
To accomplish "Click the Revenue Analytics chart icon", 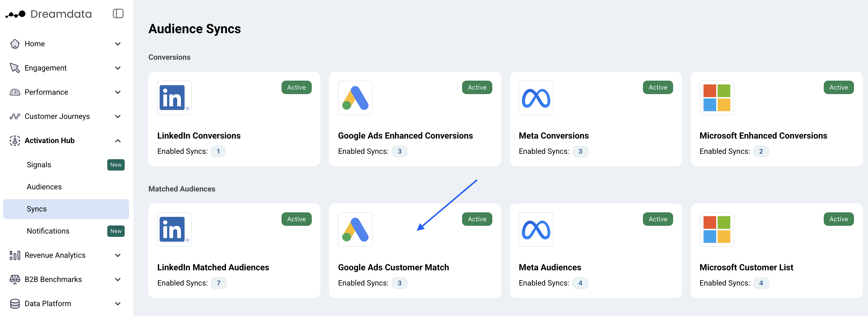I will tap(15, 255).
